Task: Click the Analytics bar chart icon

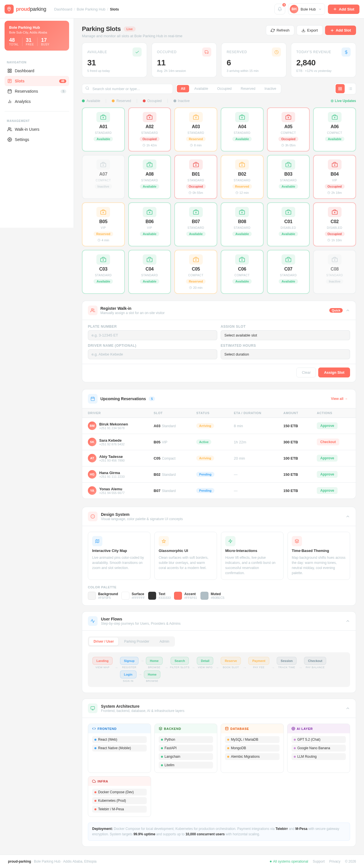Action: coord(10,101)
